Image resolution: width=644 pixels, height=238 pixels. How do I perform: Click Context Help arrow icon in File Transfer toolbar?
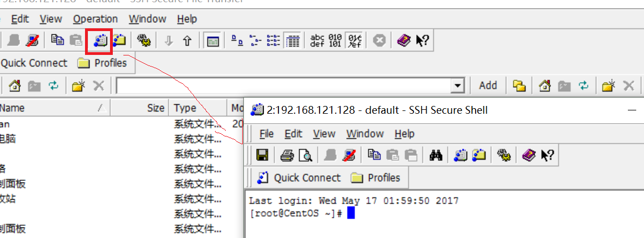(x=422, y=40)
